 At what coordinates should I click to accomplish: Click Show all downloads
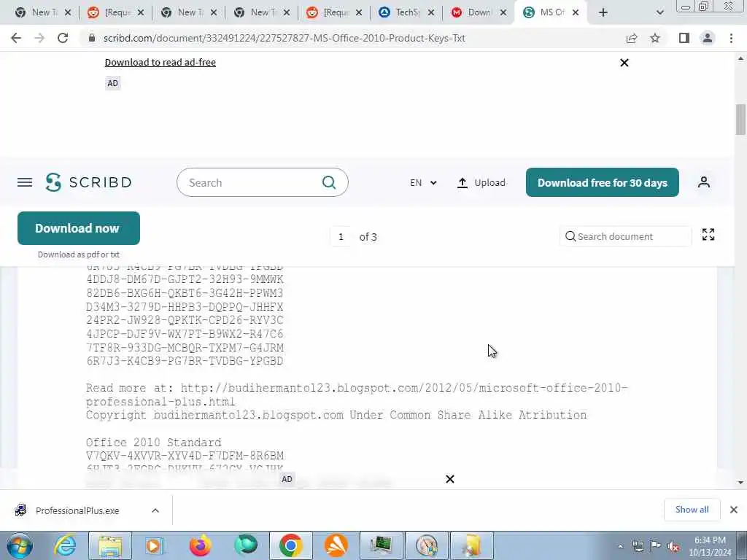(x=692, y=510)
